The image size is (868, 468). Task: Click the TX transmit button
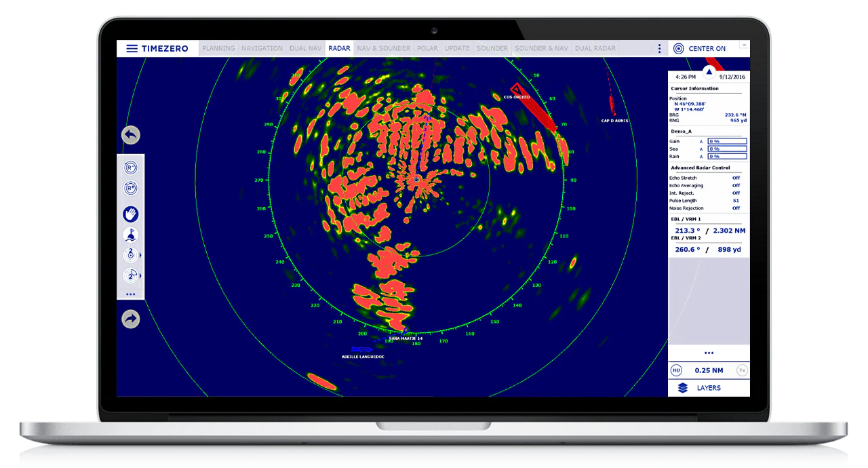[x=742, y=370]
